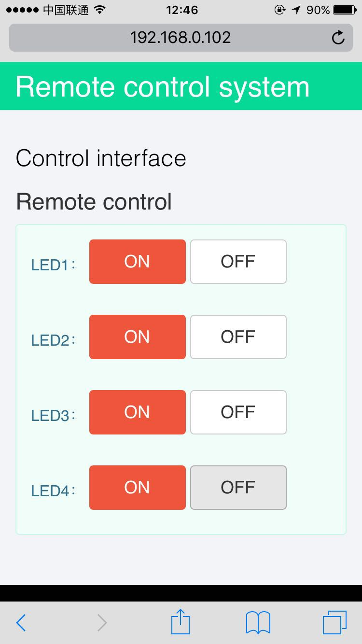Disable LED3 with OFF button

click(x=238, y=412)
